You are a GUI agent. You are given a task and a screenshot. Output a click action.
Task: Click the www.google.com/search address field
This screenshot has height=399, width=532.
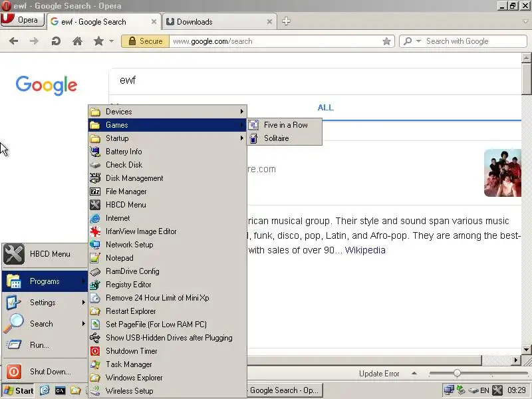click(x=275, y=41)
